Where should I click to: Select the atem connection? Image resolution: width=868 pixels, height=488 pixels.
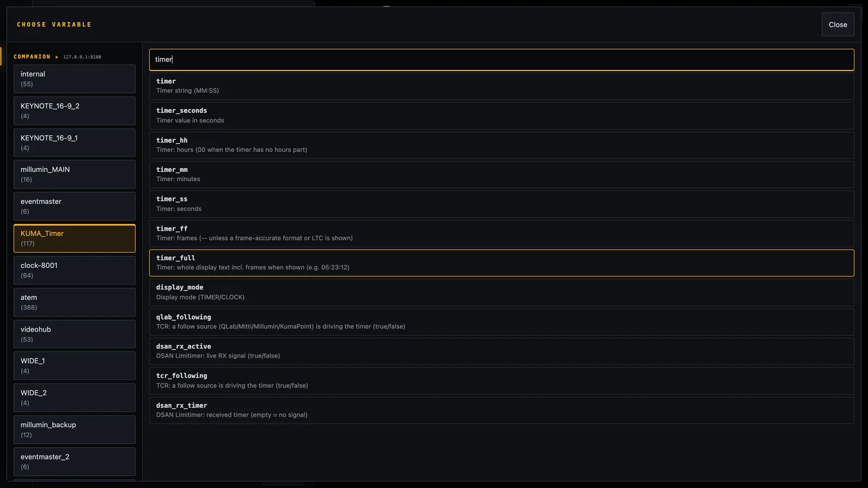74,303
